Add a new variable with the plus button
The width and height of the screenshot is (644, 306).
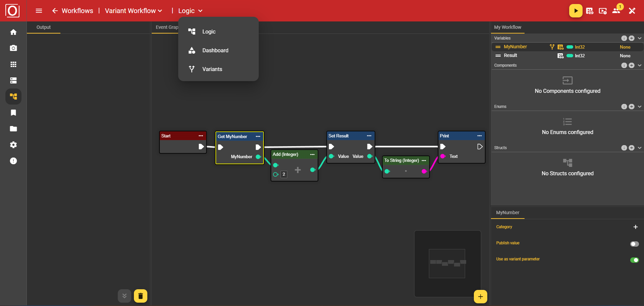pyautogui.click(x=632, y=38)
